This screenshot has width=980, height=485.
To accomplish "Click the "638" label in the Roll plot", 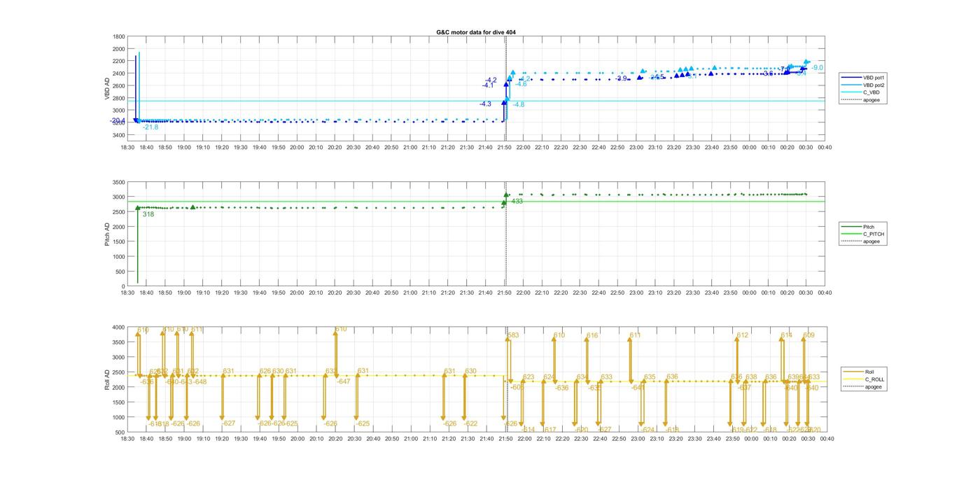I will pos(751,377).
